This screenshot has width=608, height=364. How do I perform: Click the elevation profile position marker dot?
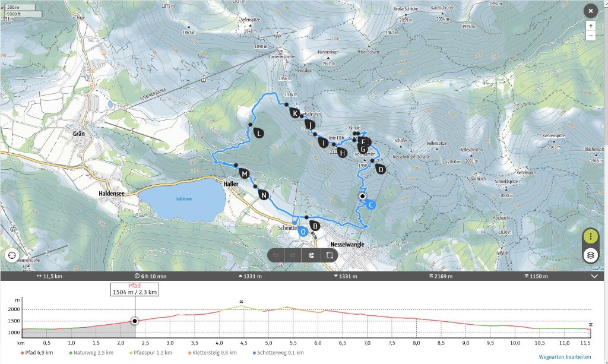135,321
